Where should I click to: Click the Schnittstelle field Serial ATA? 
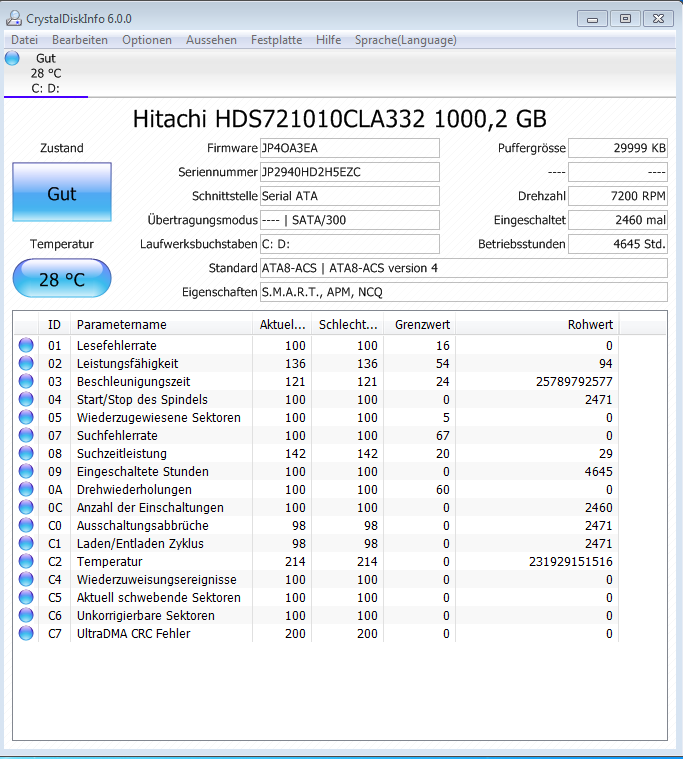(x=349, y=196)
